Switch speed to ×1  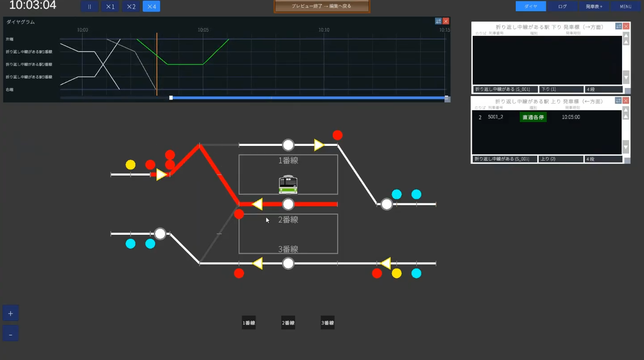110,7
